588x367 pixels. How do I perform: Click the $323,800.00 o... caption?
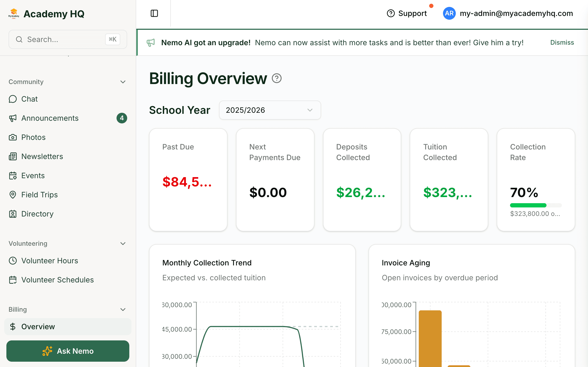point(535,214)
